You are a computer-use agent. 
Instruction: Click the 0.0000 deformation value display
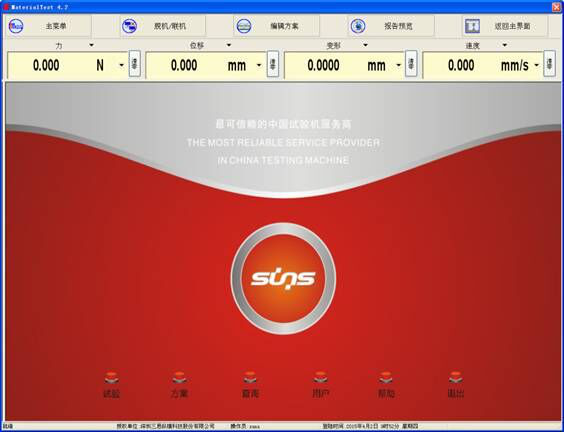click(323, 65)
